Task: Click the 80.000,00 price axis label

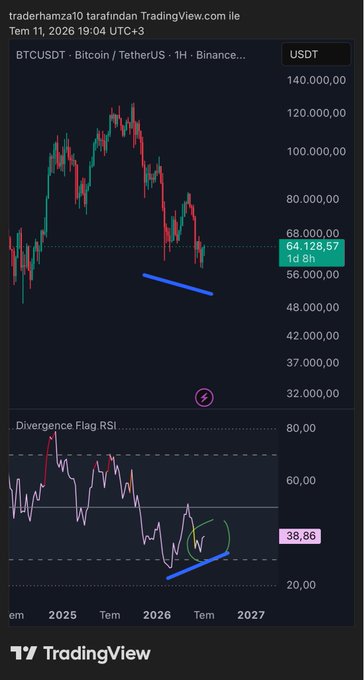Action: pos(312,199)
